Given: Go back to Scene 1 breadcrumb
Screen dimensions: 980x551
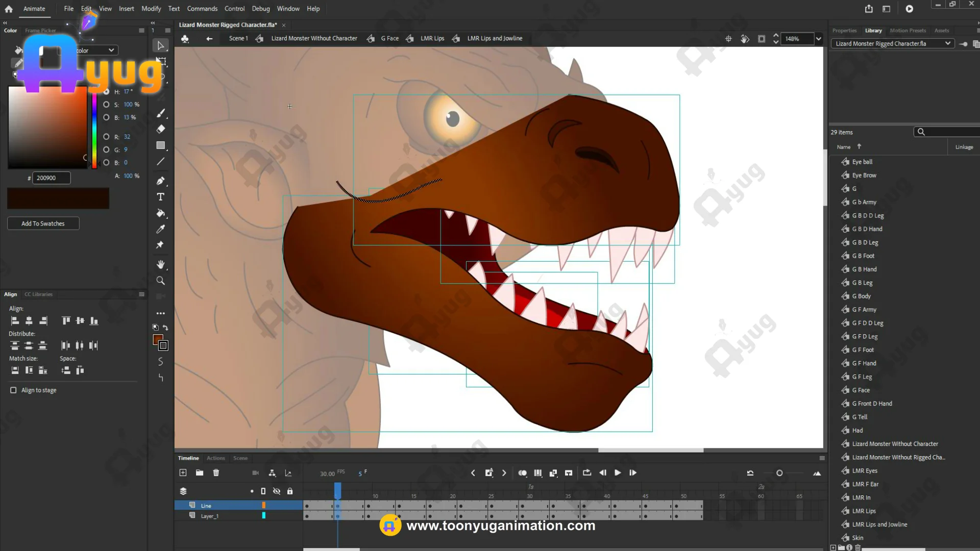Looking at the screenshot, I should [x=238, y=38].
